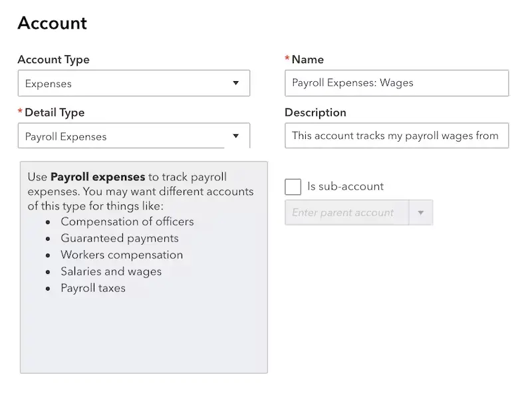The height and width of the screenshot is (405, 532).
Task: Select the Description text field
Action: tap(396, 136)
